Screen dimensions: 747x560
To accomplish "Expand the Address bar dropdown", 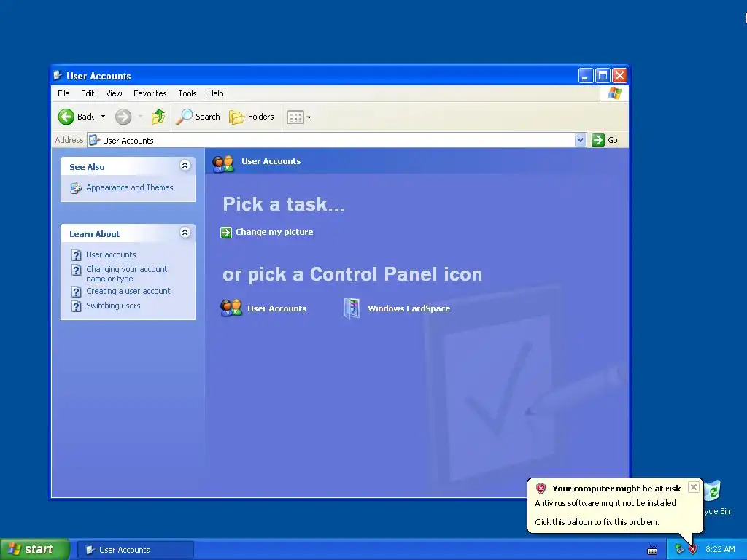I will [x=580, y=140].
